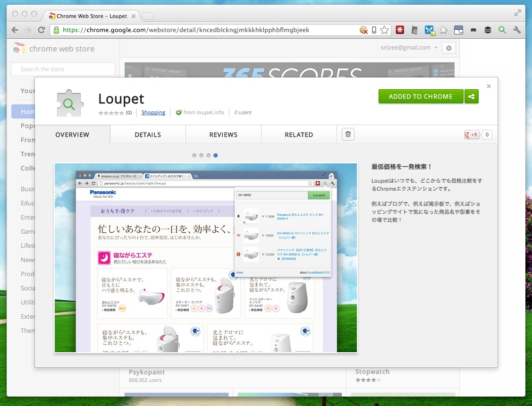
Task: Click the Added to Chrome button
Action: [421, 96]
